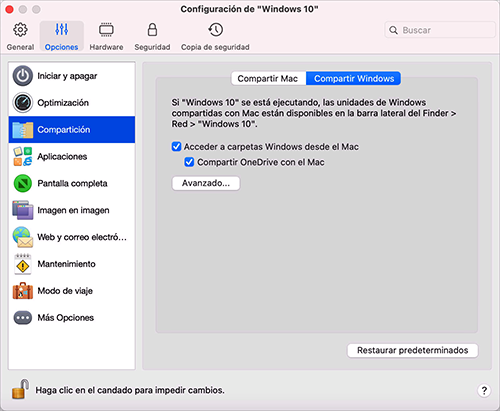Click the apps icon for Aplicaciones
500x411 pixels.
[x=23, y=156]
